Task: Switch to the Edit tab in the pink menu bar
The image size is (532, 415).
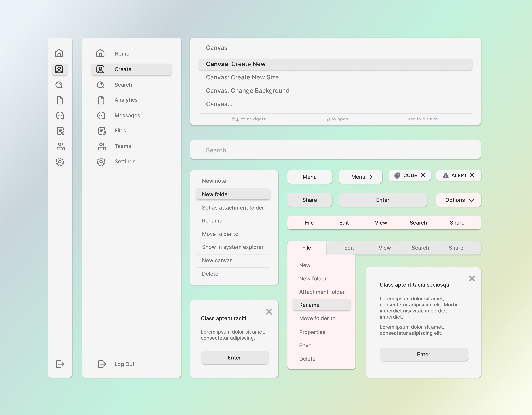Action: click(344, 222)
